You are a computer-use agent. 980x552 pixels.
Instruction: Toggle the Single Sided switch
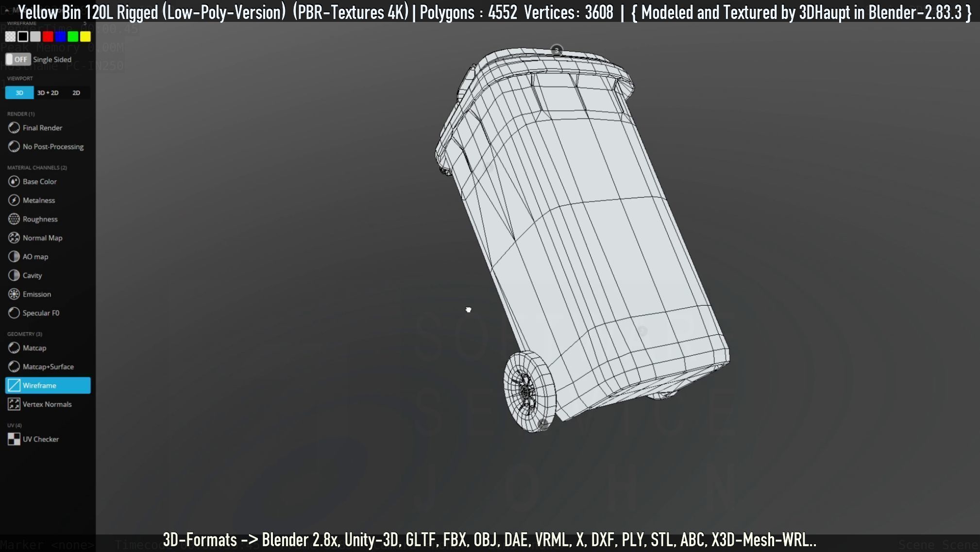click(x=18, y=59)
